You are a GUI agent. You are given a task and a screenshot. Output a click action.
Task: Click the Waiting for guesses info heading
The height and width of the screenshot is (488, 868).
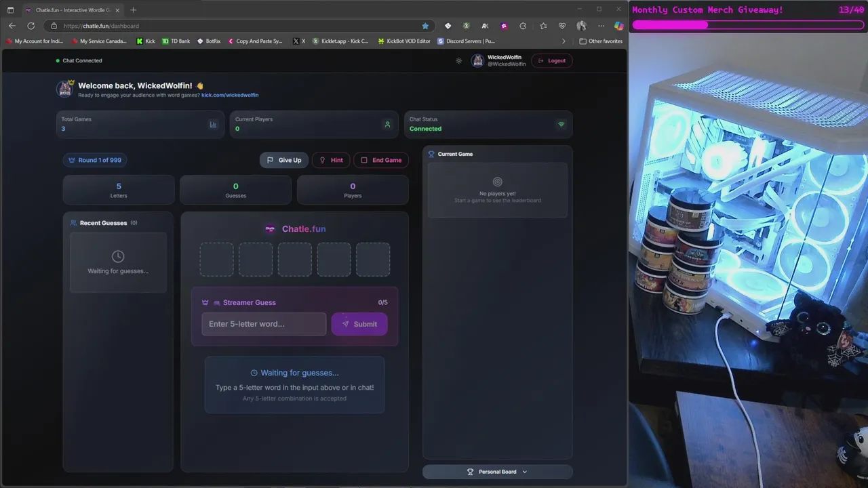(x=294, y=373)
